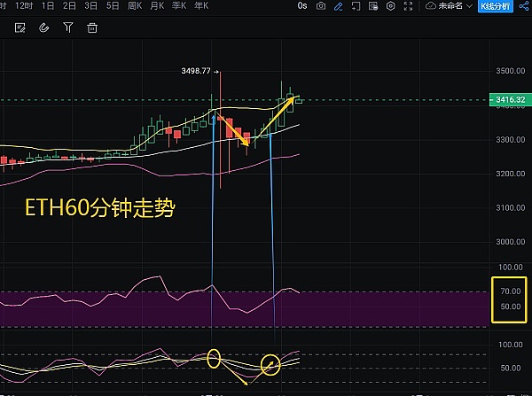
Task: Click the trash delete drawings icon
Action: [91, 27]
